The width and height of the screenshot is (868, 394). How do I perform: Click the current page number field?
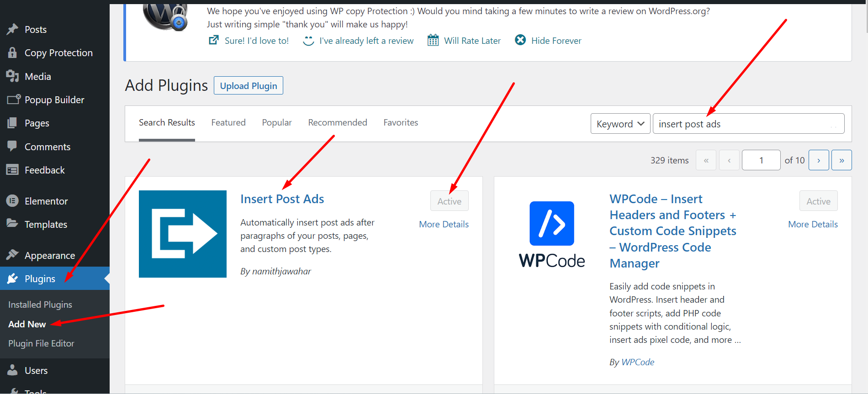[x=761, y=160]
